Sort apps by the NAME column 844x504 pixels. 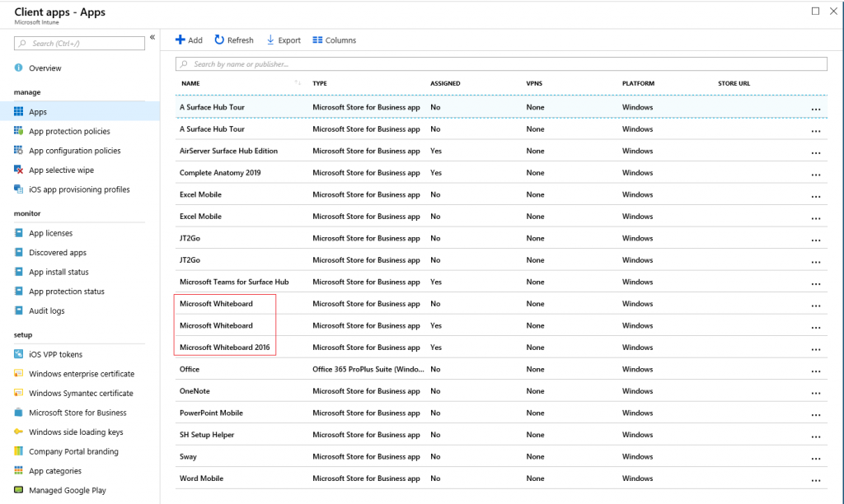pyautogui.click(x=190, y=83)
